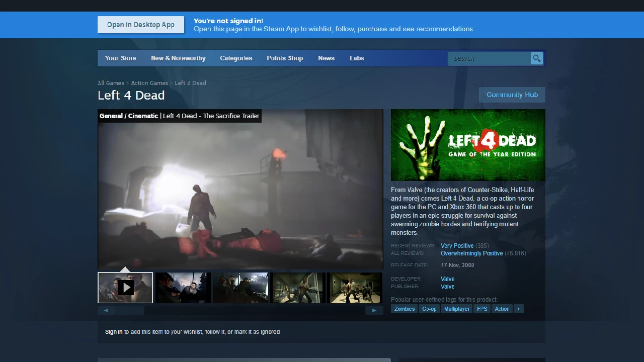Open the Valve developer page
Image resolution: width=644 pixels, height=362 pixels.
(447, 279)
